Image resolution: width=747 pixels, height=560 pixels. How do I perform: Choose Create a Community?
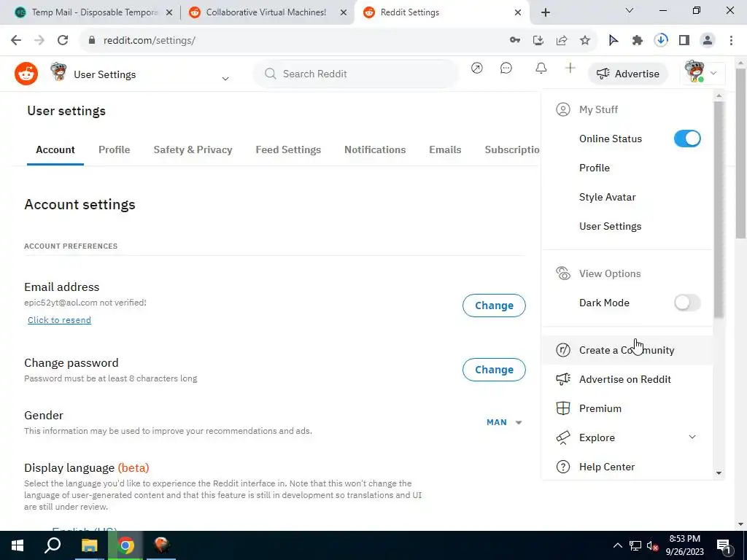pyautogui.click(x=627, y=350)
